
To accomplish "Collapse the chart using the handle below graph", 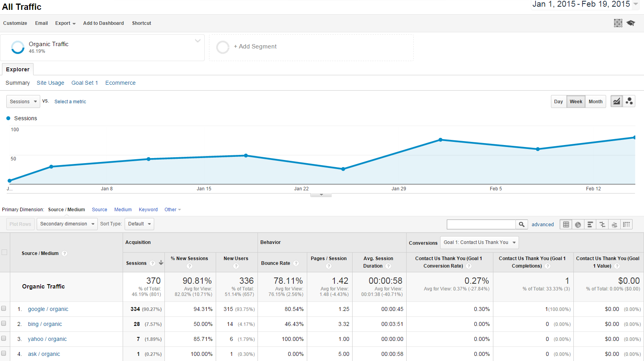I will click(x=321, y=195).
